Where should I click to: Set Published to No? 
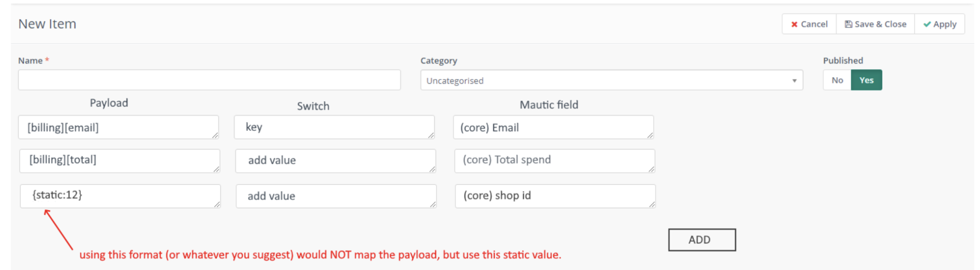[837, 80]
